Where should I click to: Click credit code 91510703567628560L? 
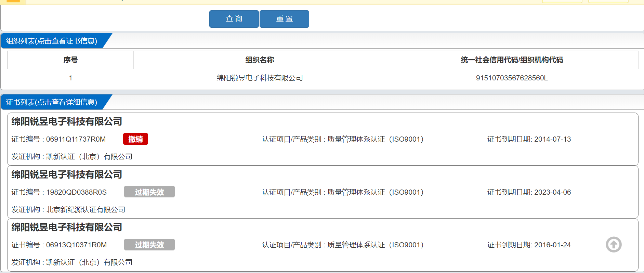[512, 78]
